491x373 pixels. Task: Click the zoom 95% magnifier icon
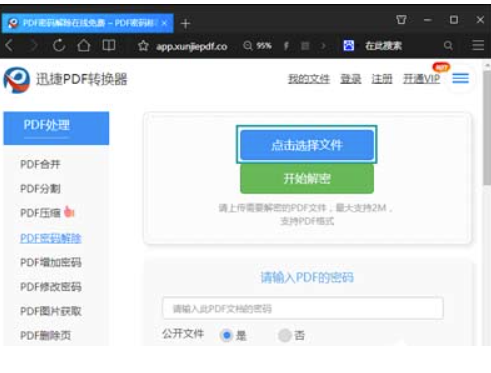[x=248, y=46]
